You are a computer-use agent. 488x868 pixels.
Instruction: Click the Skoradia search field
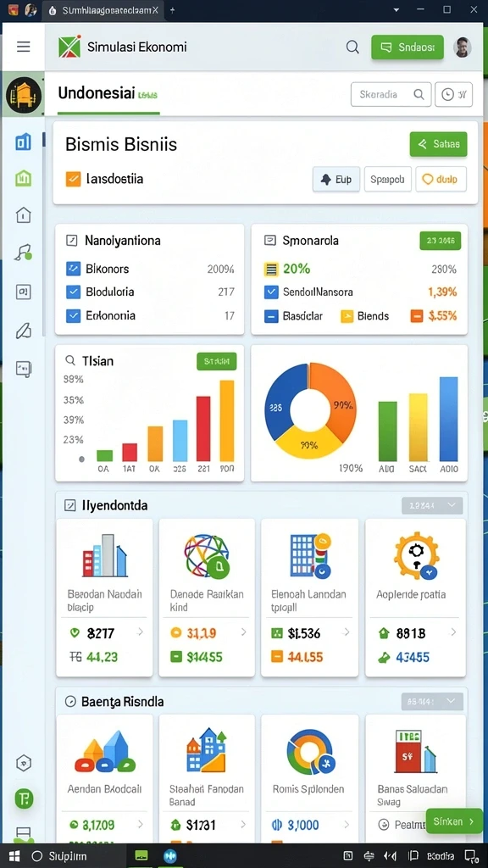pos(391,95)
